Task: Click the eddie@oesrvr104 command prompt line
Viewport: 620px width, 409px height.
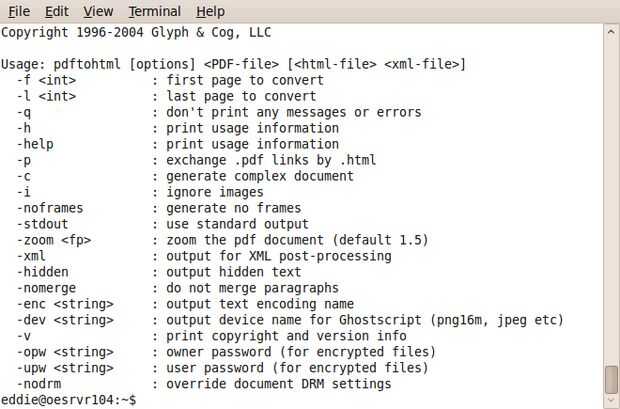Action: tap(70, 400)
